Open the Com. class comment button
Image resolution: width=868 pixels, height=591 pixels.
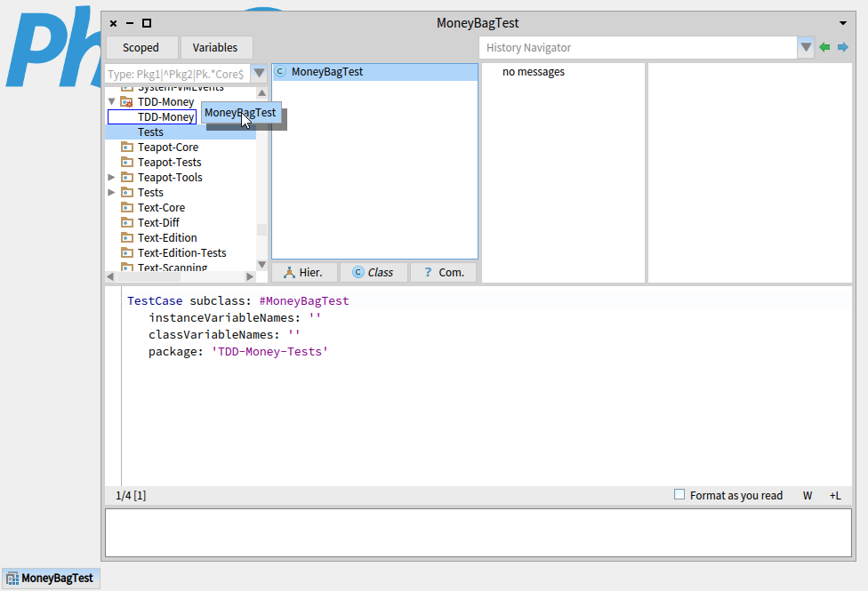[x=443, y=272]
